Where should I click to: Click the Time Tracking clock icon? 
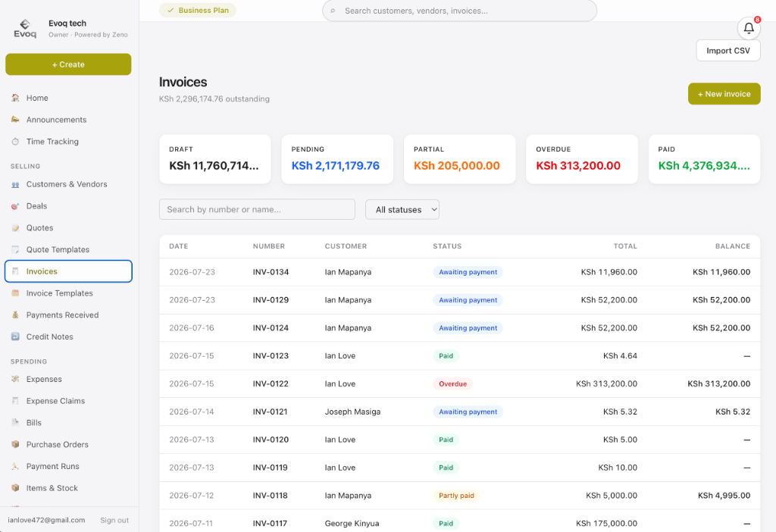[15, 142]
